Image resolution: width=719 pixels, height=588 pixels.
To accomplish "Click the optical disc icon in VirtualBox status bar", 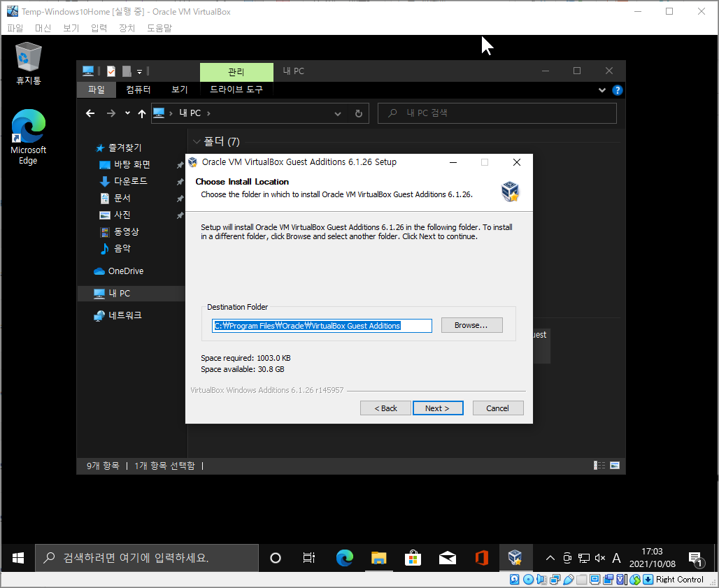I will coord(528,580).
